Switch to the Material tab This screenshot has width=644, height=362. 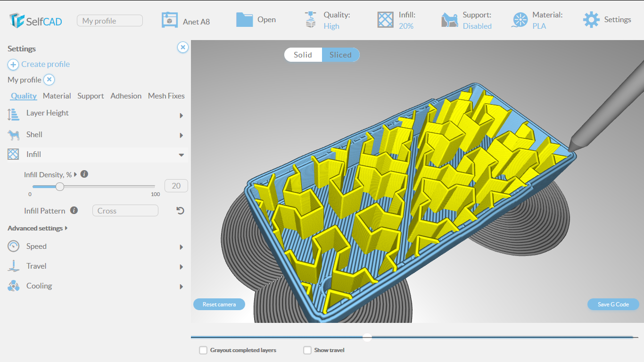click(57, 96)
